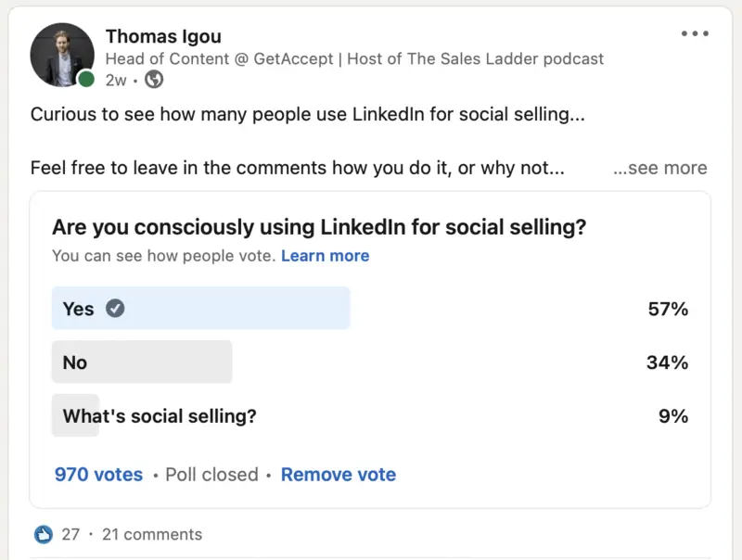Click Remove vote
The height and width of the screenshot is (560, 742).
[x=339, y=475]
